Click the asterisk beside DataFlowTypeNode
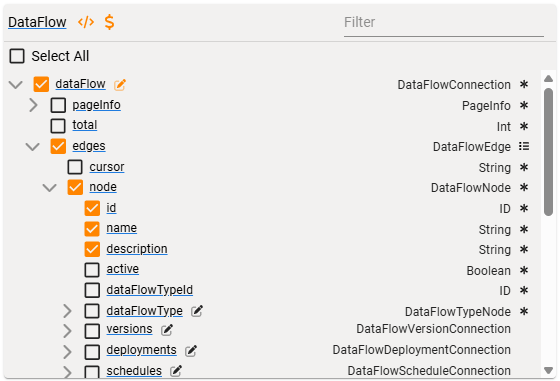The width and height of the screenshot is (560, 381). [x=524, y=311]
